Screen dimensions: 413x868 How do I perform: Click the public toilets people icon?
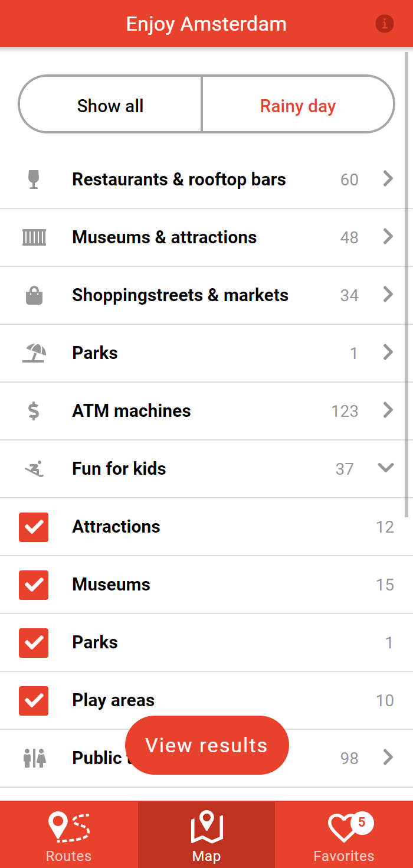click(34, 758)
